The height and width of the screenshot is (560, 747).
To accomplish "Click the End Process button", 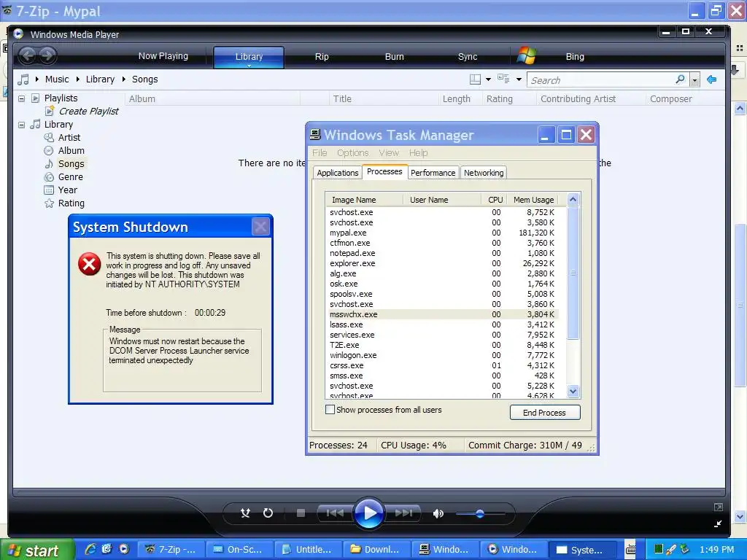I will click(x=544, y=413).
